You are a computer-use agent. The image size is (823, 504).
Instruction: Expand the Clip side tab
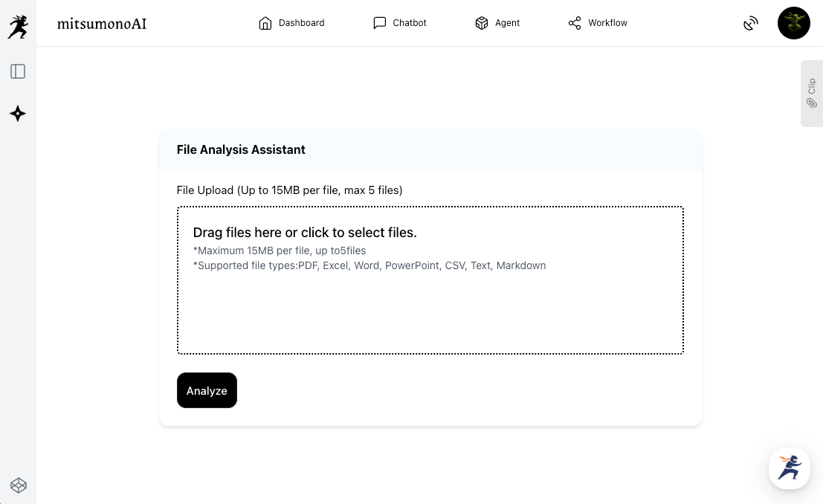812,86
